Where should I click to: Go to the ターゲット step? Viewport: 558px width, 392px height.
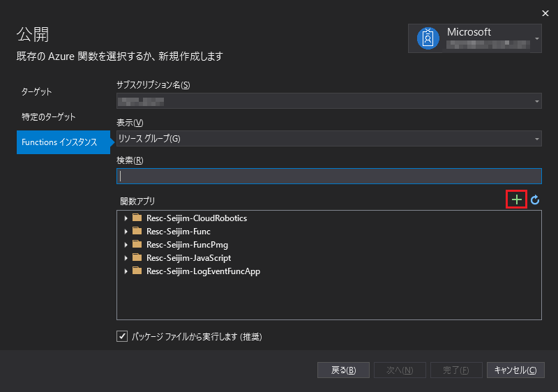click(x=37, y=92)
